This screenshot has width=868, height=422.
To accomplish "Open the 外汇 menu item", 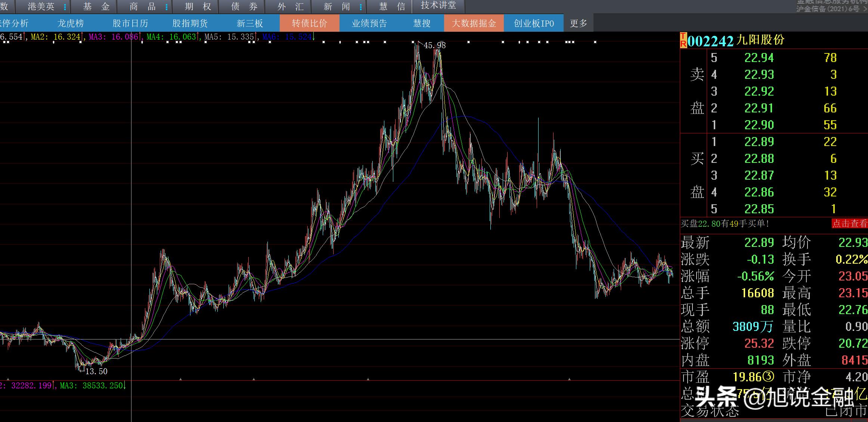I will pyautogui.click(x=290, y=7).
